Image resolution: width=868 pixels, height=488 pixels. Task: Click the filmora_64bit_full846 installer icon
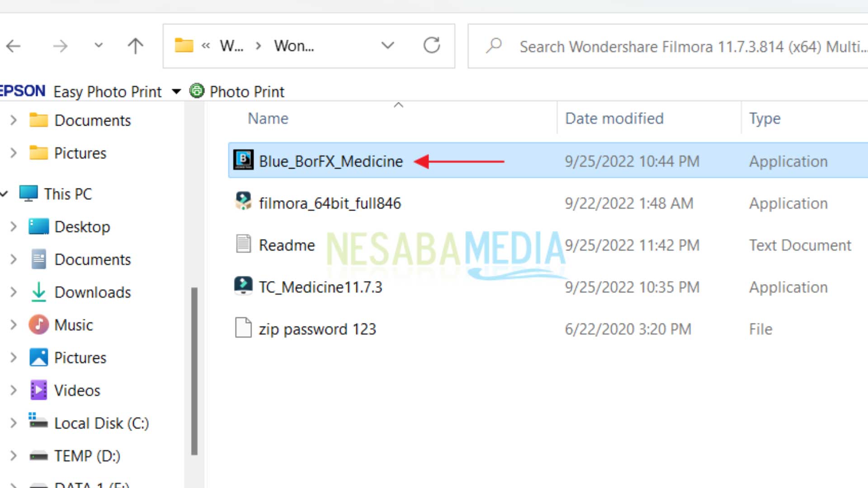(x=243, y=201)
